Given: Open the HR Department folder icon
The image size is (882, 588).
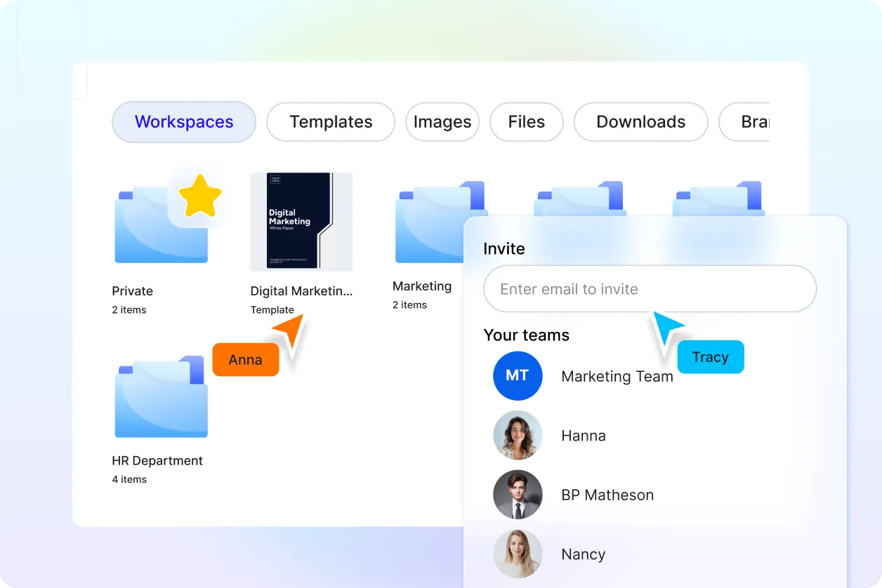Looking at the screenshot, I should coord(161,397).
